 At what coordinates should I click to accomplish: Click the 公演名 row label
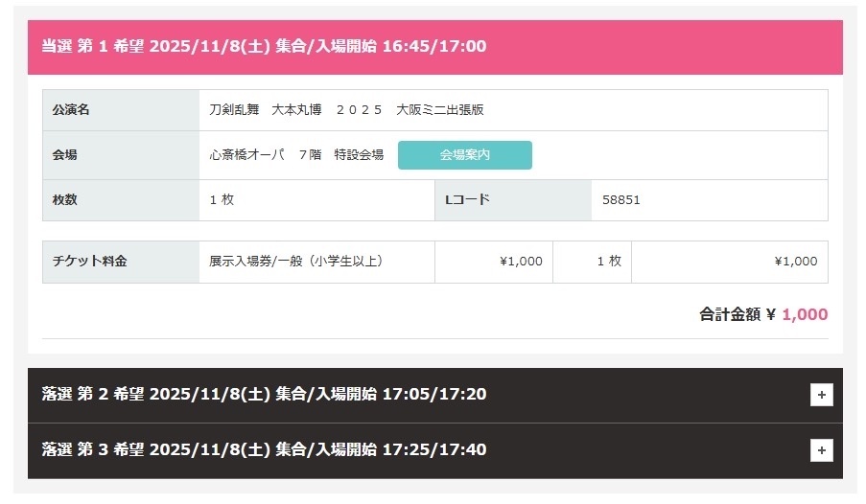tap(71, 110)
